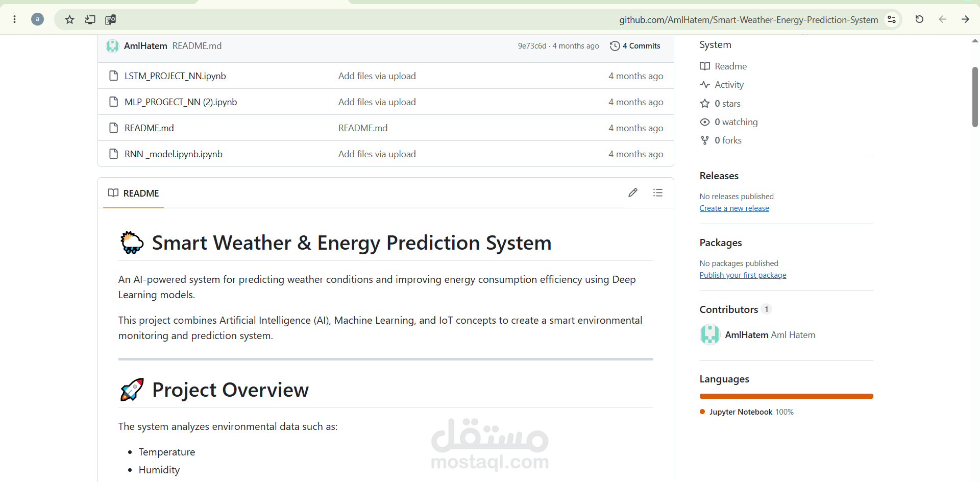Screen dimensions: 980x482
Task: Click the page vertical scrollbar thumb
Action: 975,97
